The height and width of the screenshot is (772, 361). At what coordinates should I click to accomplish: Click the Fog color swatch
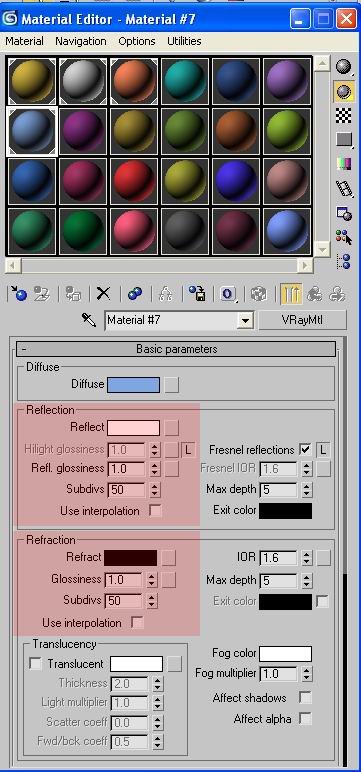click(x=286, y=653)
